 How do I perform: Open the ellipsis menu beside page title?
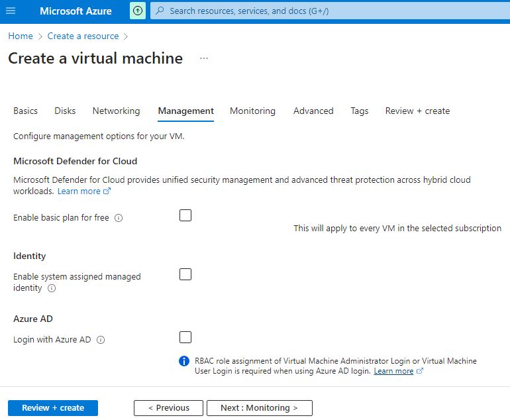click(x=204, y=58)
